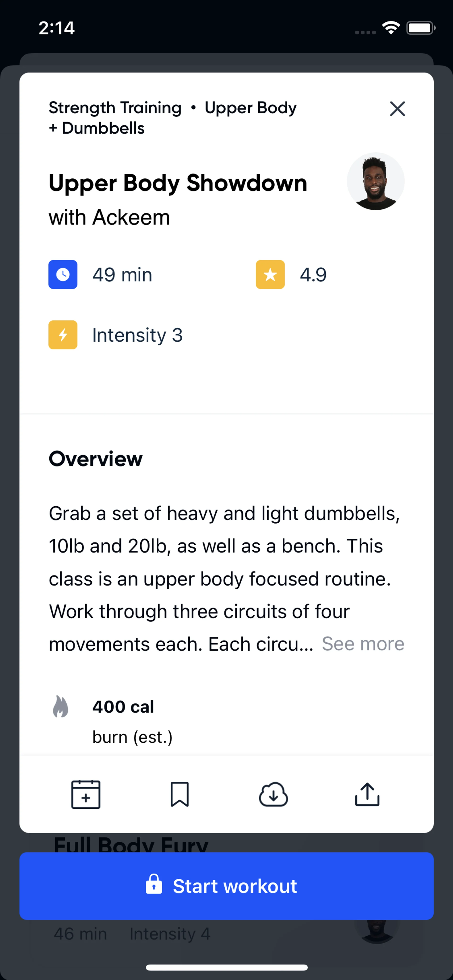Tap the Intensity 3 label

(x=137, y=335)
